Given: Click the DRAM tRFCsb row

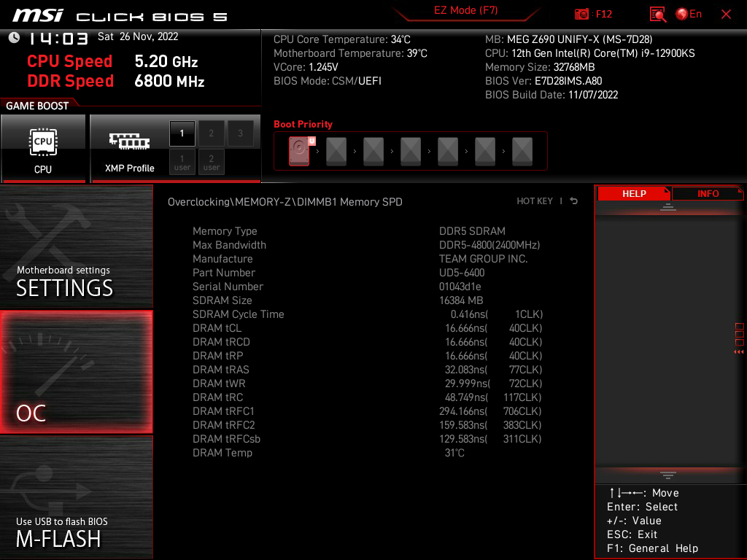Looking at the screenshot, I should pos(368,438).
